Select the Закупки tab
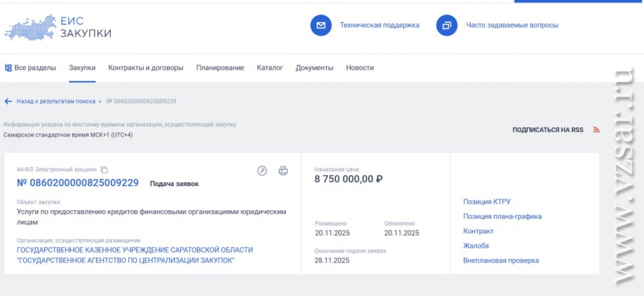Screen dimensions: 644x296 (82, 68)
